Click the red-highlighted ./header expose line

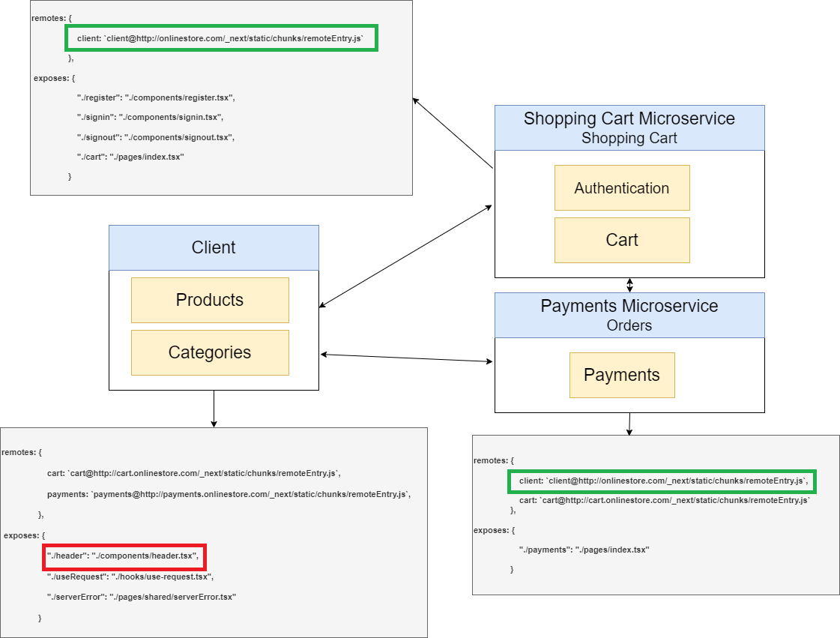[124, 556]
